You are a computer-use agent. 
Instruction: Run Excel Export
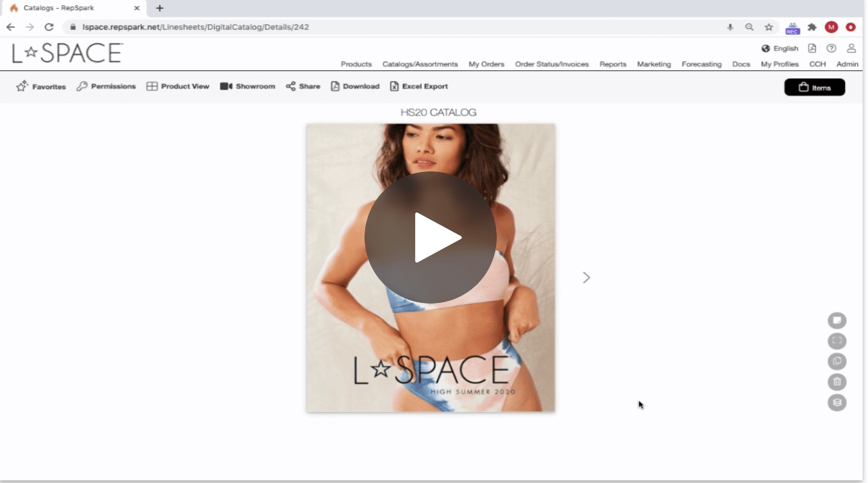[x=418, y=86]
